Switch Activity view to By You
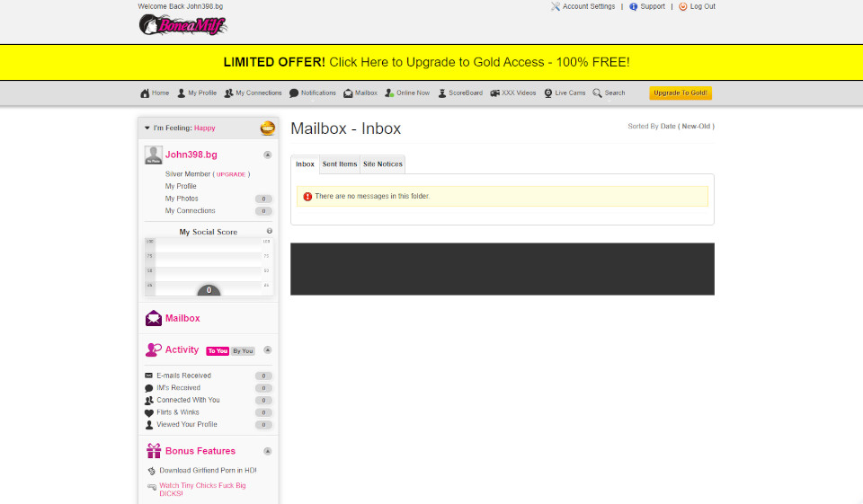Viewport: 863px width, 504px height. click(x=243, y=351)
